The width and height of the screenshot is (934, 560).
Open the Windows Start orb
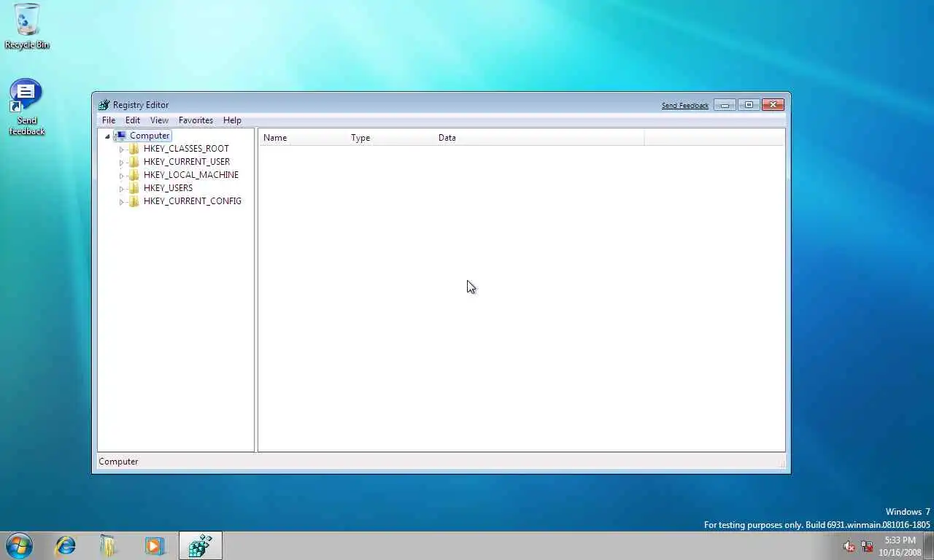[x=19, y=545]
